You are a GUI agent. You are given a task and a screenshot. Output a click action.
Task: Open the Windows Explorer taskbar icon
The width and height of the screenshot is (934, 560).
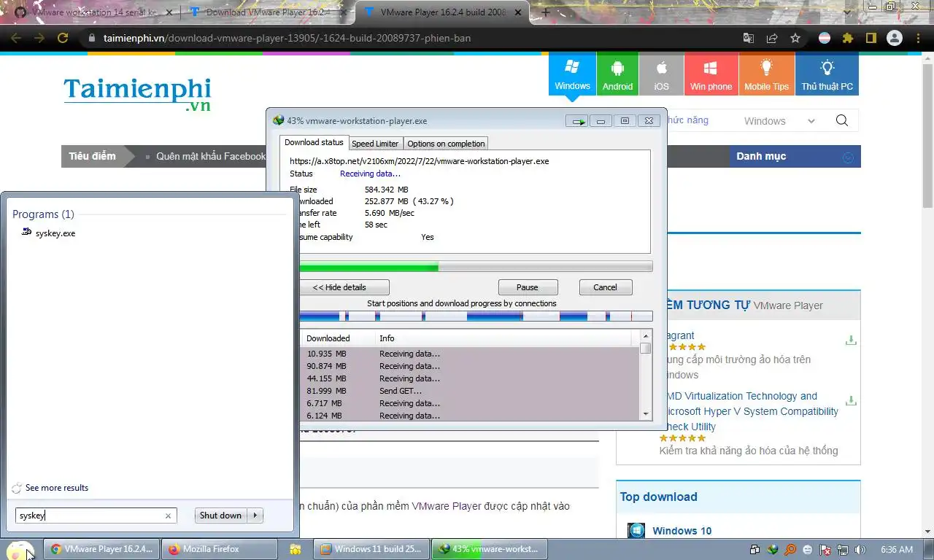(x=296, y=549)
